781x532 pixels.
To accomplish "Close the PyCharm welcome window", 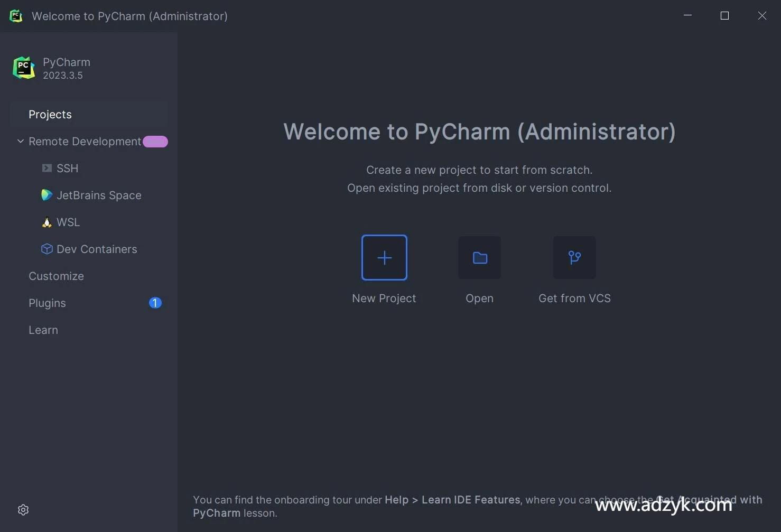I will pos(762,15).
